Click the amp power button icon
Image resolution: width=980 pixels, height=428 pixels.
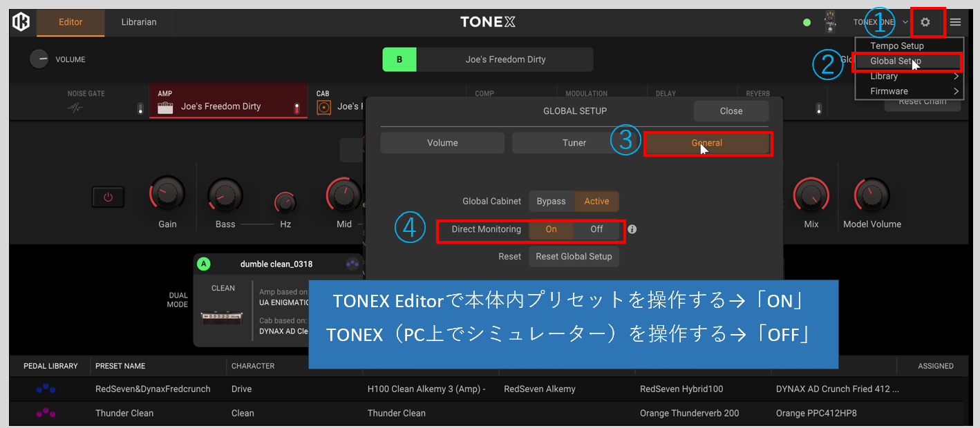pyautogui.click(x=107, y=197)
